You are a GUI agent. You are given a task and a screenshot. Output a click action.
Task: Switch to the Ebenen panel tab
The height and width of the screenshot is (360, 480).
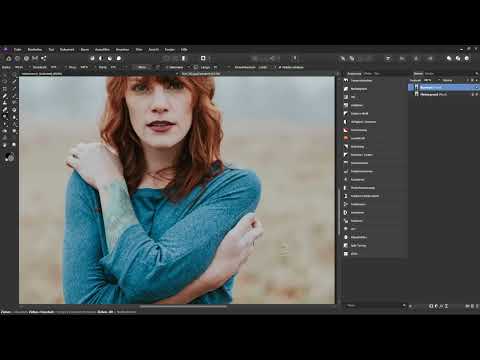tap(418, 73)
